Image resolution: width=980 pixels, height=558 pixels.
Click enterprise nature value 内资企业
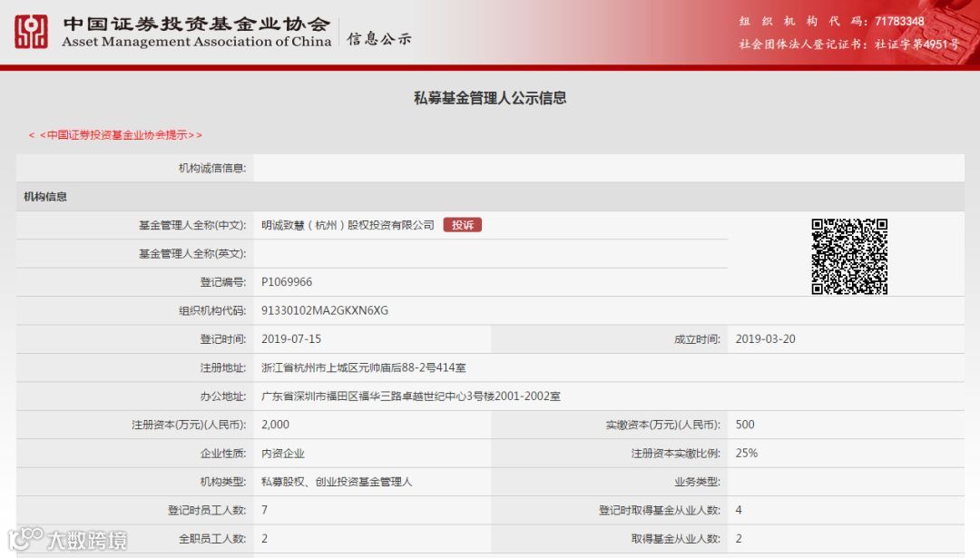[x=282, y=453]
